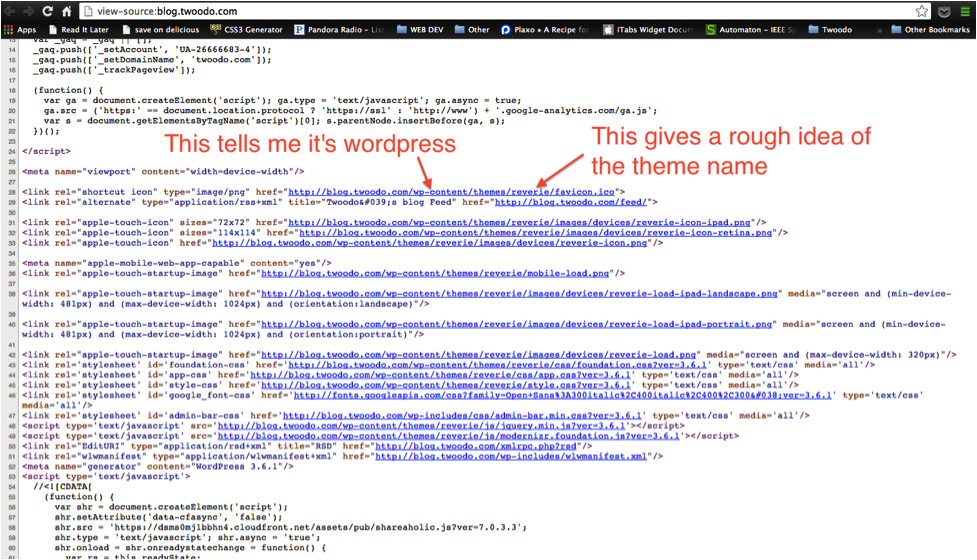Viewport: 977px width, 560px height.
Task: Click the shareaholic.js cloudfront URL text
Action: [319, 527]
